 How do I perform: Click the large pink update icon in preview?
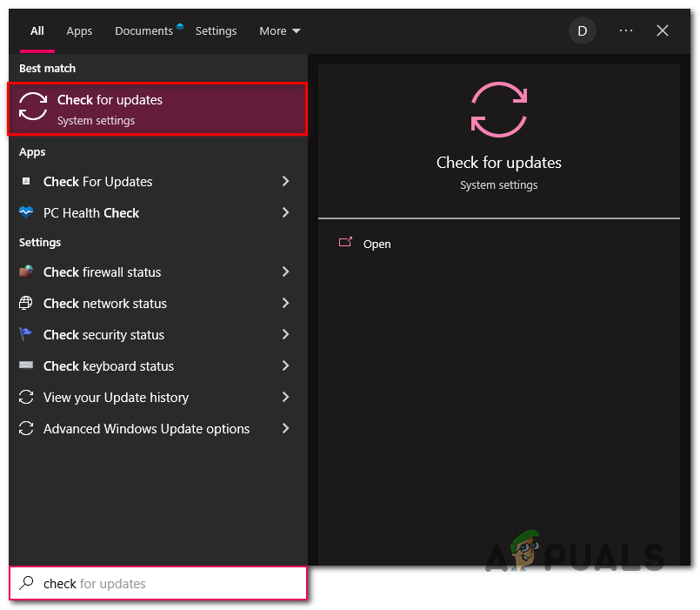[498, 109]
